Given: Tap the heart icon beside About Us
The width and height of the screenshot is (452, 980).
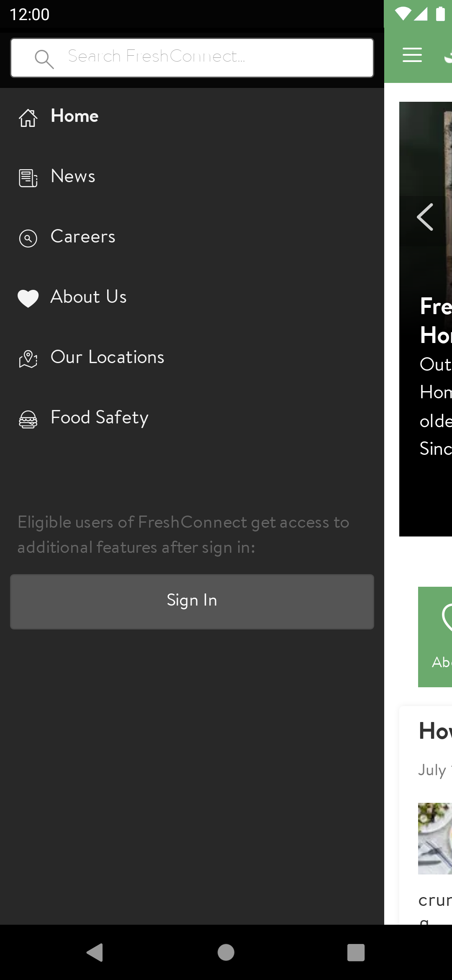Looking at the screenshot, I should pyautogui.click(x=28, y=299).
